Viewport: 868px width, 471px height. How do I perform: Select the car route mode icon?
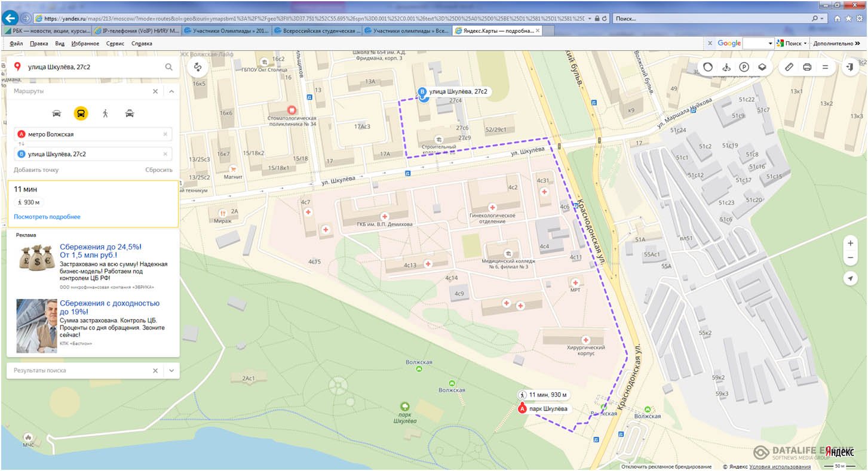coord(57,113)
